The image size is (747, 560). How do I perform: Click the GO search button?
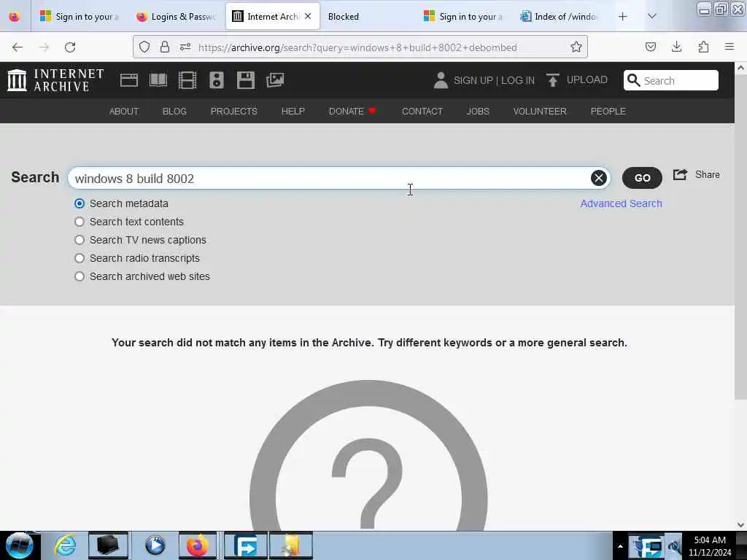(642, 178)
